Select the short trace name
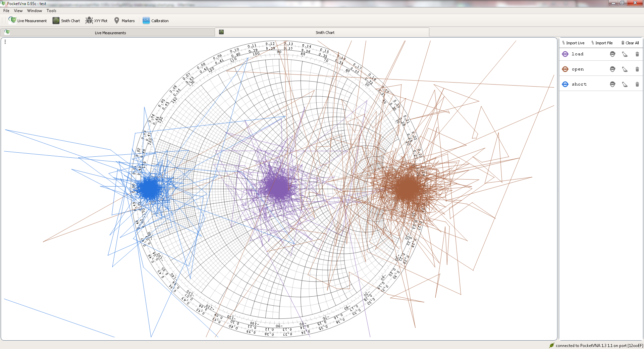This screenshot has height=349, width=644. pyautogui.click(x=579, y=84)
